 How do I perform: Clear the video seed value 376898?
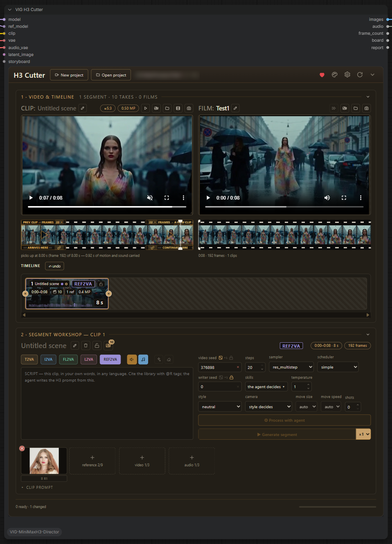coord(238,367)
